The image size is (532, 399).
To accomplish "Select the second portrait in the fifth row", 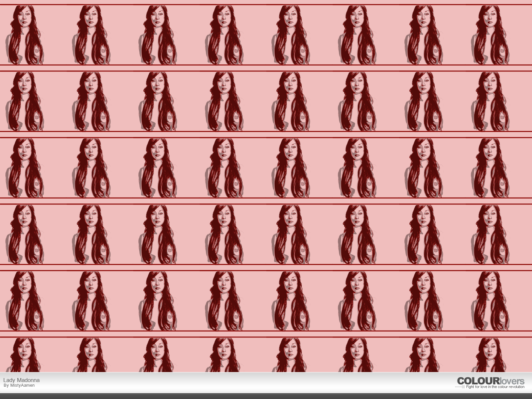I will (x=91, y=301).
